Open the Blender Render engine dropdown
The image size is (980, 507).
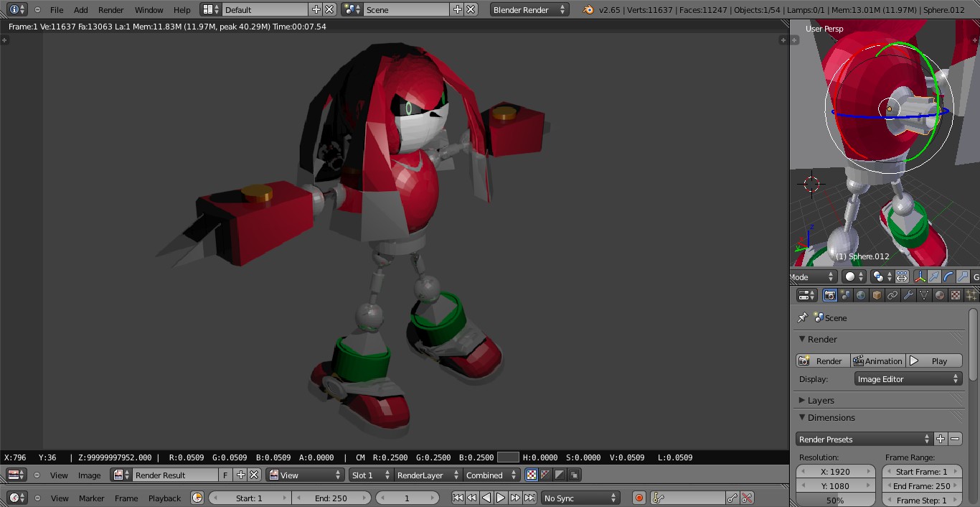[529, 9]
